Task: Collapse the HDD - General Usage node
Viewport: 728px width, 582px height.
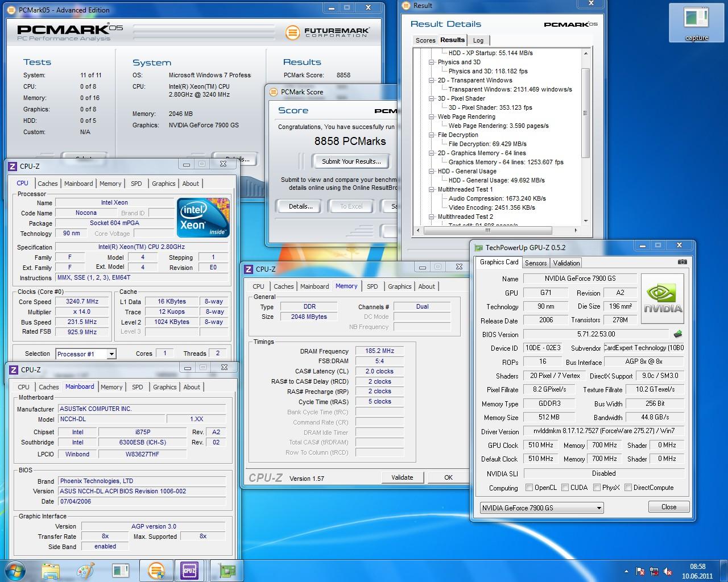Action: click(432, 172)
